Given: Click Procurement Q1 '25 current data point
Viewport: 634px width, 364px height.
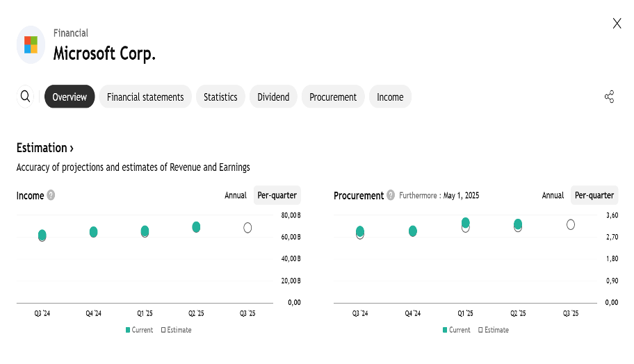Looking at the screenshot, I should pos(465,222).
